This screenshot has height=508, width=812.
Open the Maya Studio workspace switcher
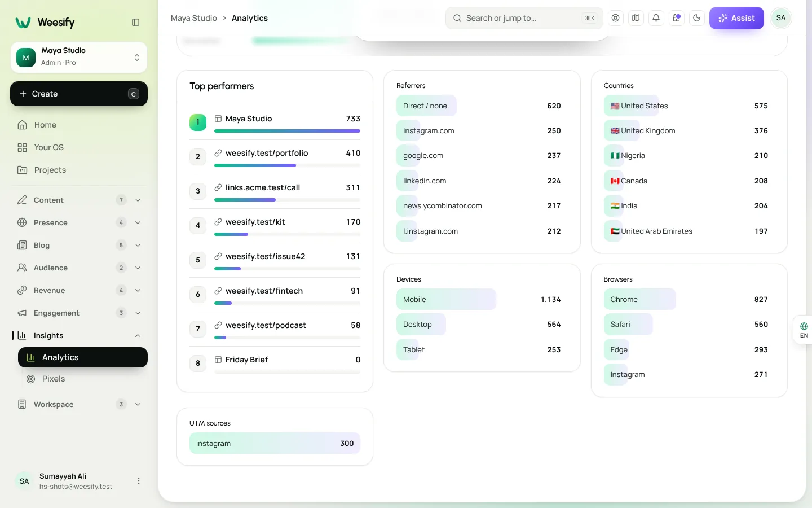tap(79, 57)
